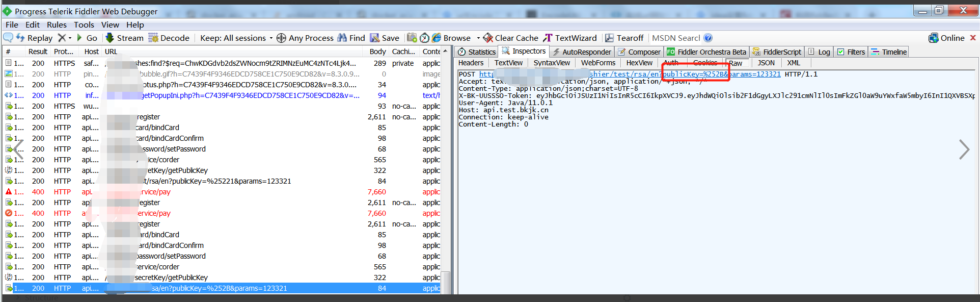
Task: Select the rsa/en?publicKey=%25221 session row
Action: [x=223, y=181]
